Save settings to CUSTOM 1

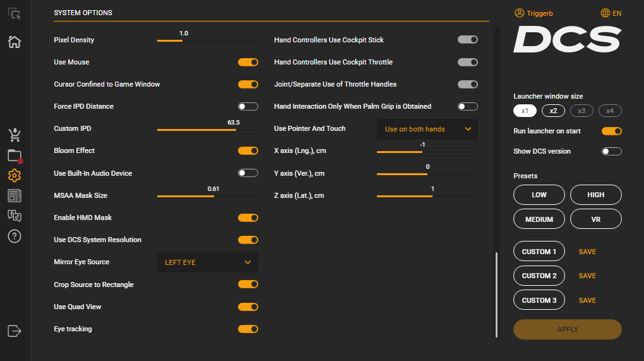pos(587,252)
